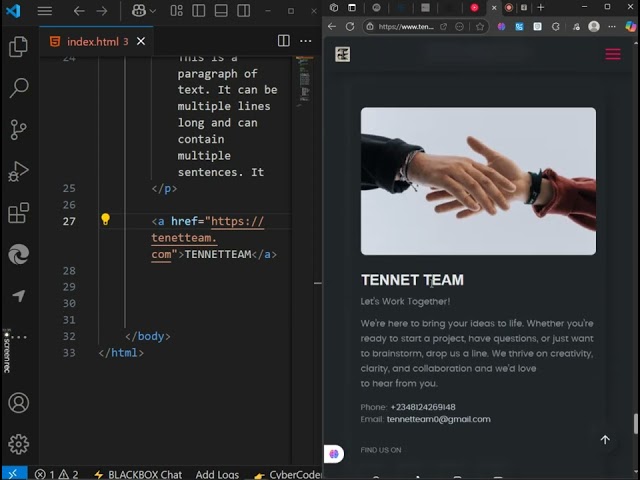Go forward in VS Code navigation
Screen dimensions: 640x480
tap(102, 11)
